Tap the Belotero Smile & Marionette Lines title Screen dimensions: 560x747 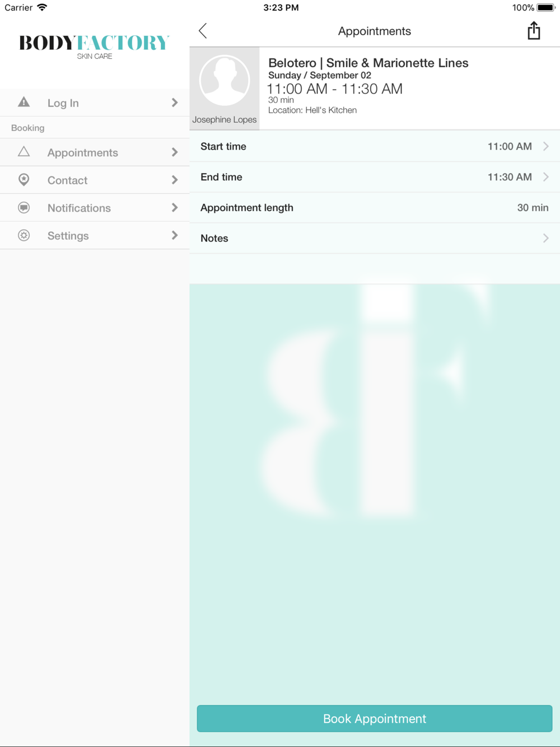pos(368,63)
